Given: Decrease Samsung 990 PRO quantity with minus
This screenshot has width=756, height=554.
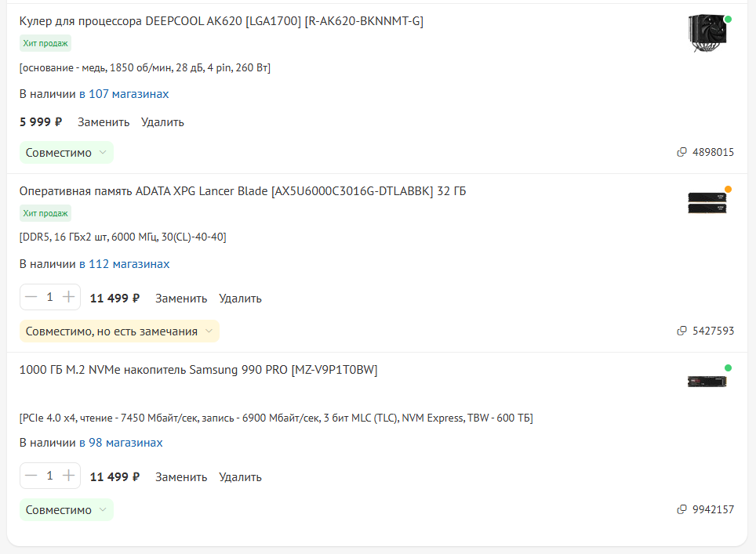Looking at the screenshot, I should pyautogui.click(x=31, y=476).
